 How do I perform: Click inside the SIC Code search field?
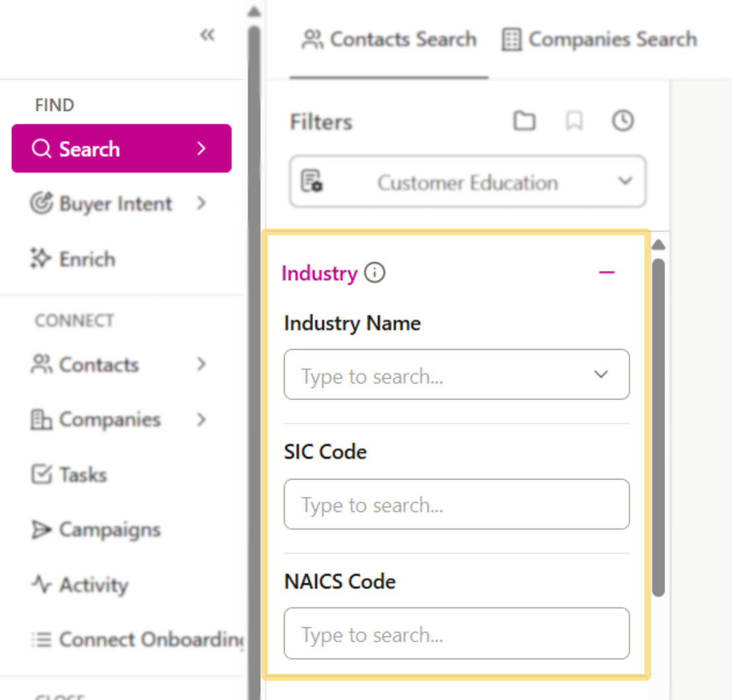tap(457, 504)
